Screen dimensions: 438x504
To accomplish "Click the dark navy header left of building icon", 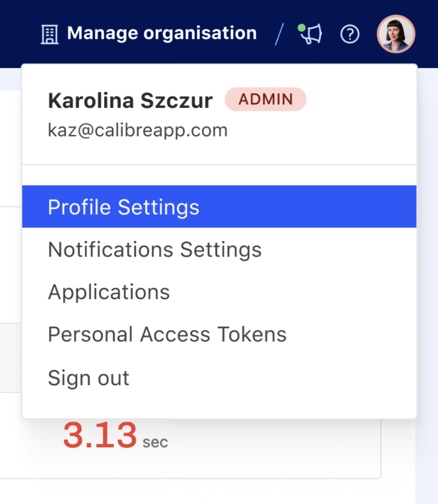I will [x=19, y=34].
